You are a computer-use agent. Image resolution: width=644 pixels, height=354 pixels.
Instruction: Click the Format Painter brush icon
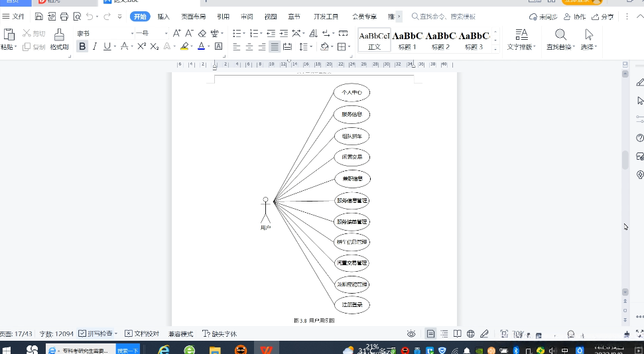[59, 34]
